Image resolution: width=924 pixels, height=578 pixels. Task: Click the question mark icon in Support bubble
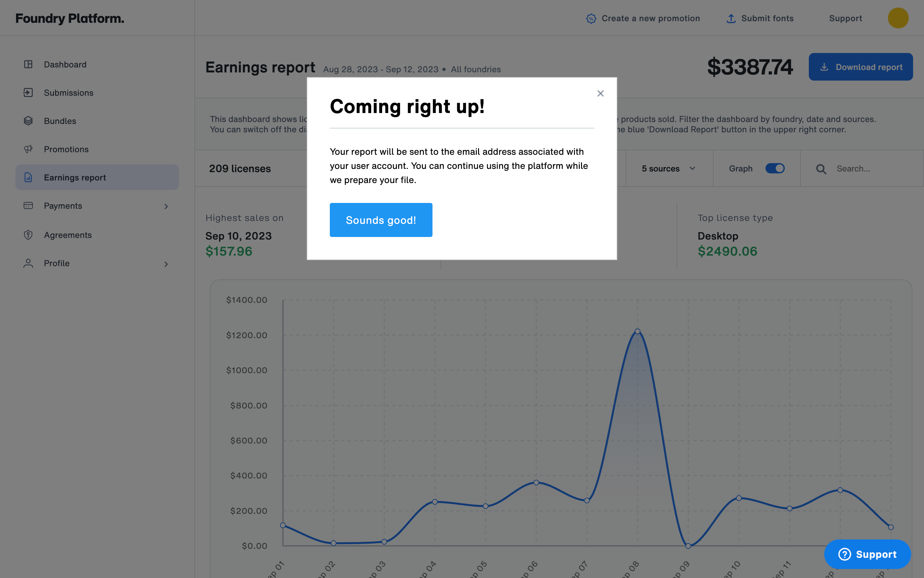(x=844, y=554)
